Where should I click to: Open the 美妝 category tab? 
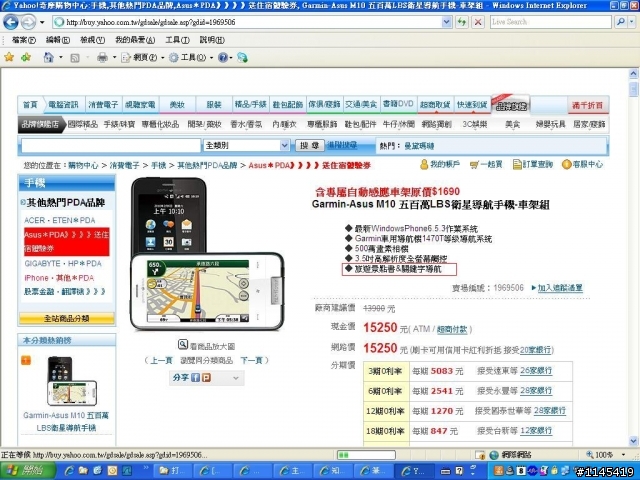pyautogui.click(x=177, y=105)
